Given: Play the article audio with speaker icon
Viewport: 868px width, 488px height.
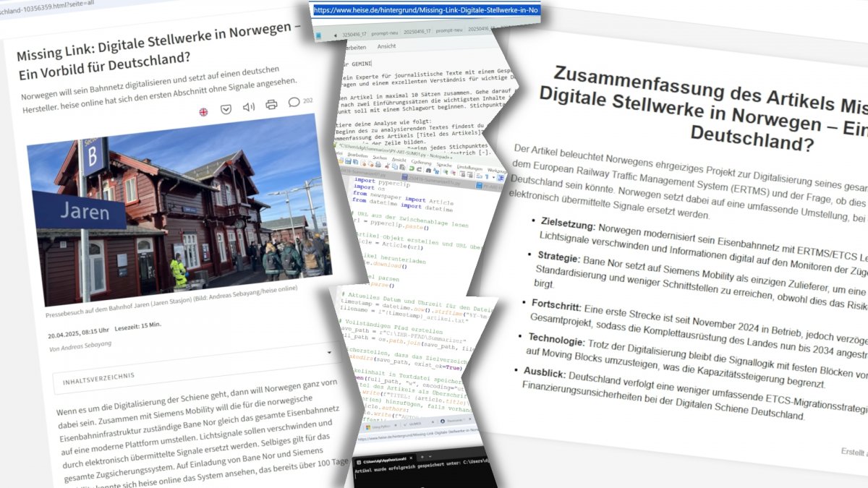Looking at the screenshot, I should [249, 107].
